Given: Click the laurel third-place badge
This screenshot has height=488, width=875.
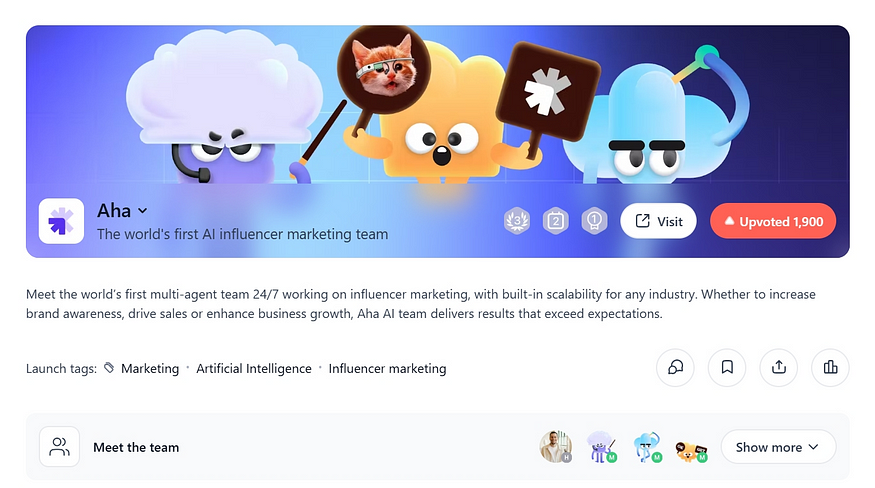Looking at the screenshot, I should pos(517,221).
